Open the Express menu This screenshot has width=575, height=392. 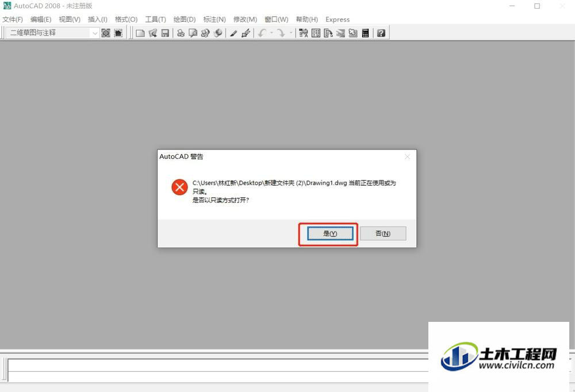pyautogui.click(x=338, y=20)
